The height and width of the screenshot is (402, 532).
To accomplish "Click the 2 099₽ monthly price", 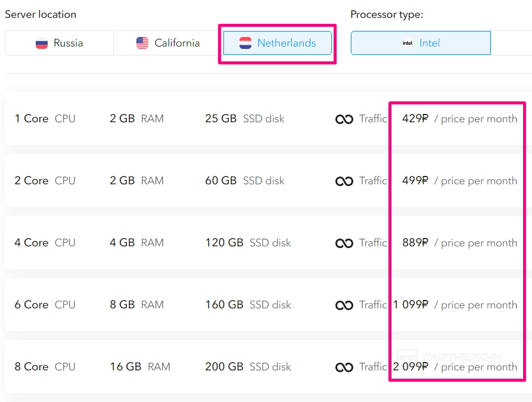I will click(410, 367).
